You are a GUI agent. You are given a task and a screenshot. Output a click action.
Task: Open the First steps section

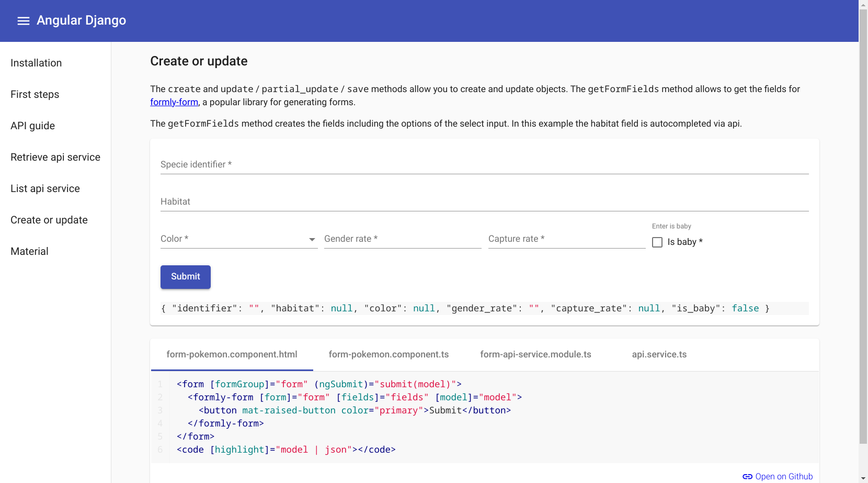point(35,94)
